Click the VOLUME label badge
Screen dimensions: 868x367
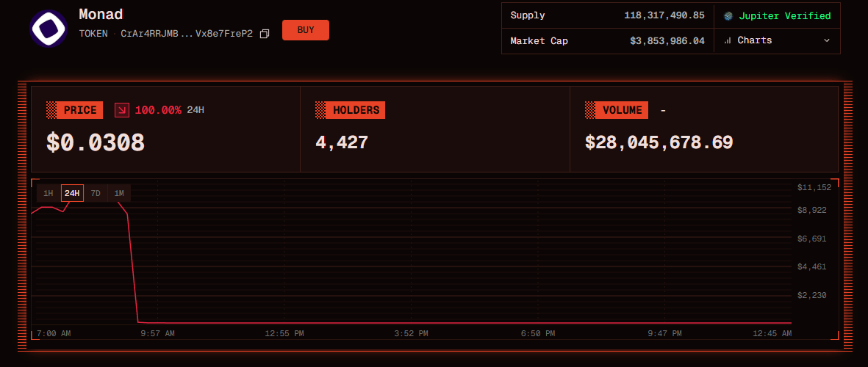pyautogui.click(x=617, y=110)
